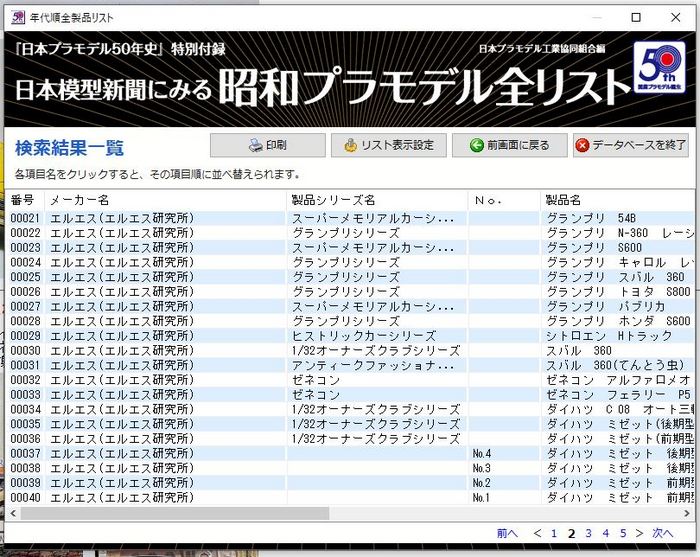The height and width of the screenshot is (557, 700).
Task: Click グランプリ スバル 360 product name
Action: tap(616, 277)
